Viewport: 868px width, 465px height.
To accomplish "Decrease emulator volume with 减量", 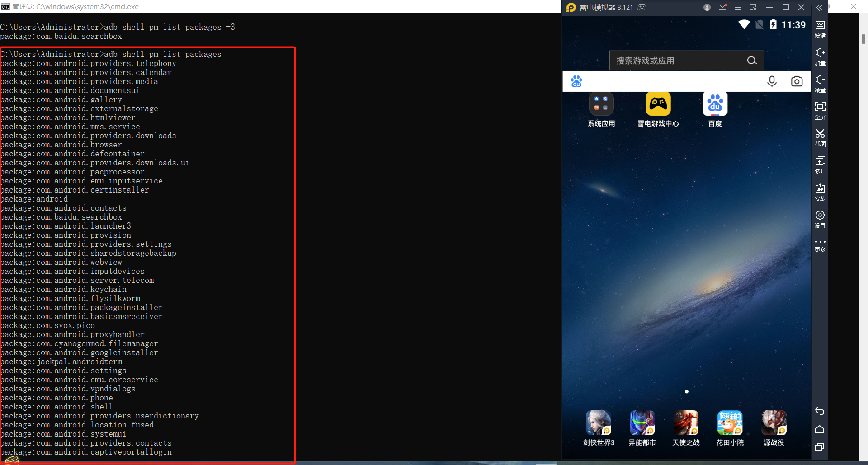I will coord(820,83).
